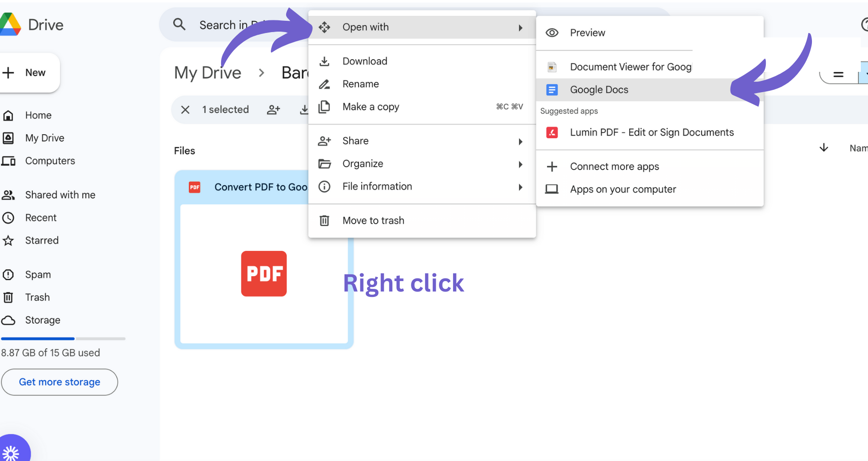
Task: Click the share person-plus toolbar icon
Action: (274, 109)
